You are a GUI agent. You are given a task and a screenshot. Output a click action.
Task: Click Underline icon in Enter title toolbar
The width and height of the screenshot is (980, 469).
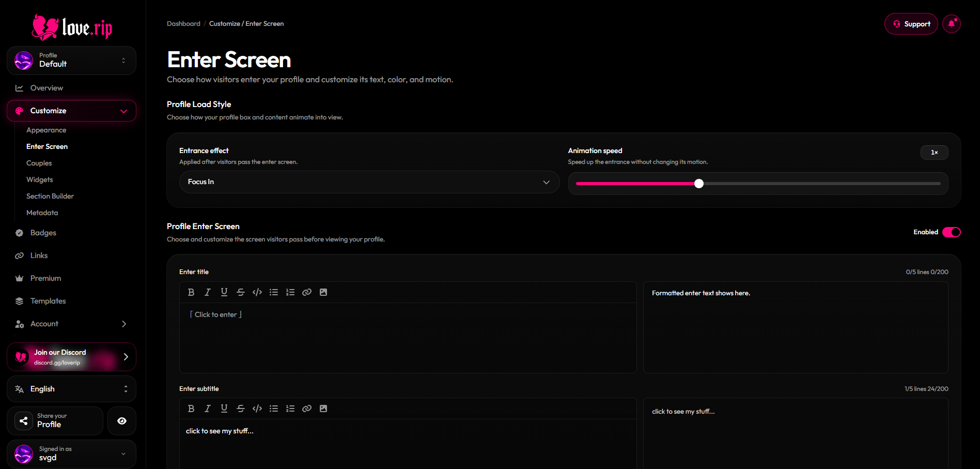pyautogui.click(x=224, y=292)
